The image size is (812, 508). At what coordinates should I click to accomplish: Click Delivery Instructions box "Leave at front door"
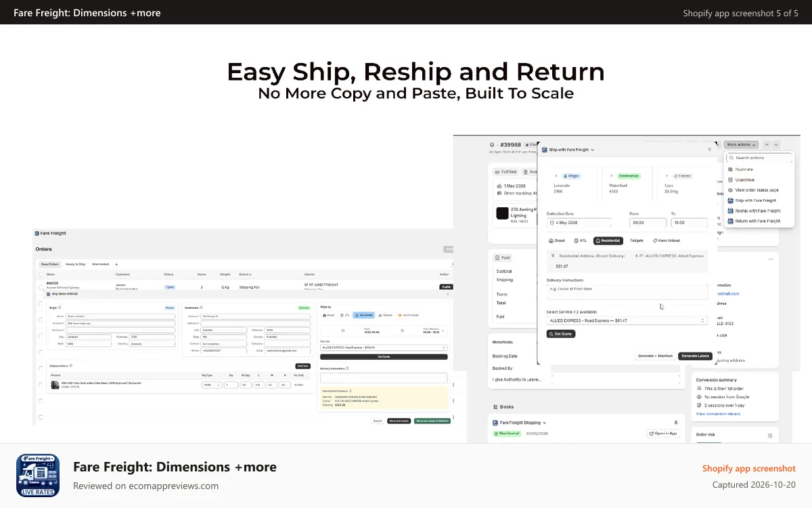(627, 291)
